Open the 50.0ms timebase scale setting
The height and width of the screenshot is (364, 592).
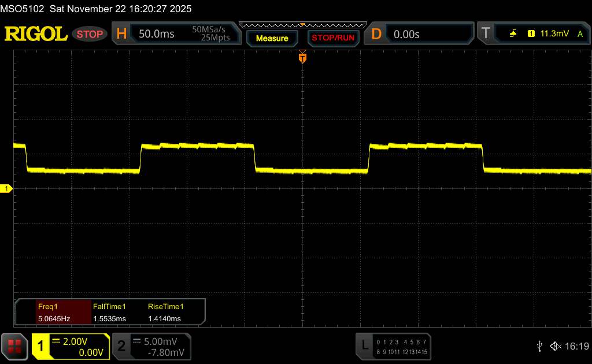coord(157,34)
